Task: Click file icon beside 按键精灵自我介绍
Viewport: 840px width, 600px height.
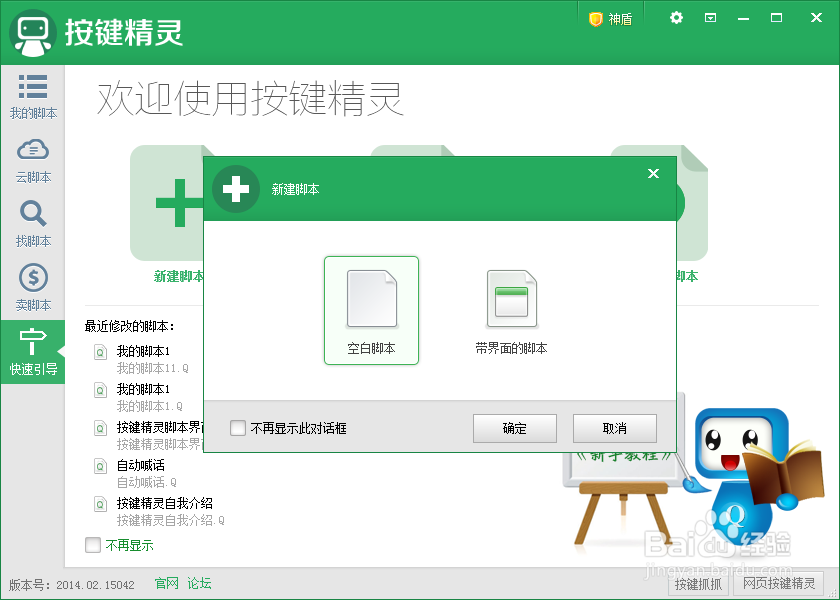Action: 100,504
